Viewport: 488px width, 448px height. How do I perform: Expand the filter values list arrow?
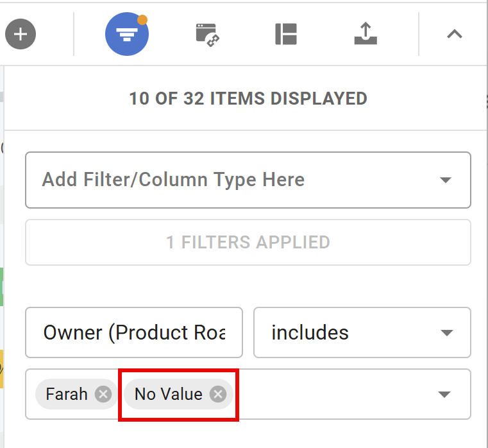coord(445,395)
